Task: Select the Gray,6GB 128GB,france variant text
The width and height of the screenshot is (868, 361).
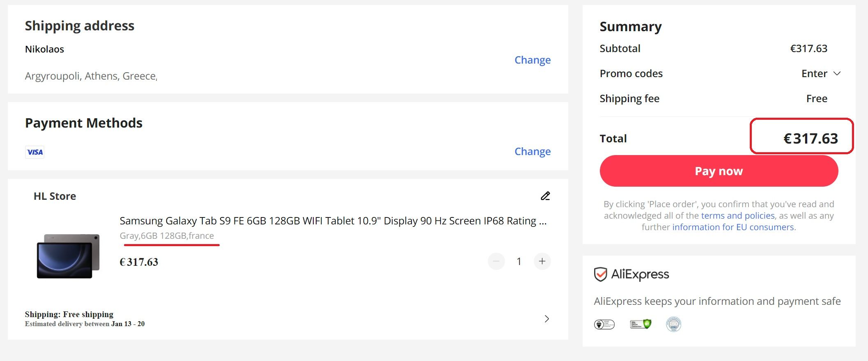Action: pyautogui.click(x=167, y=236)
